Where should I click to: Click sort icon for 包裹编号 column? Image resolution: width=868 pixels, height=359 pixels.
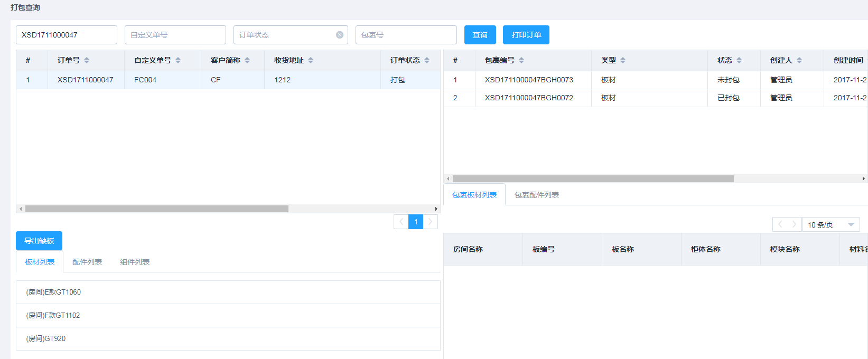pos(521,60)
